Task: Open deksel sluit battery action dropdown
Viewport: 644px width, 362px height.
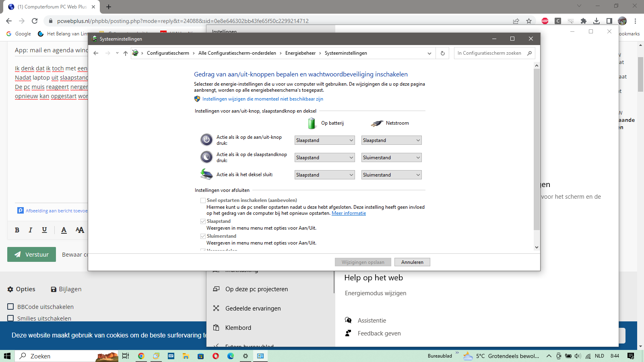Action: pyautogui.click(x=324, y=175)
